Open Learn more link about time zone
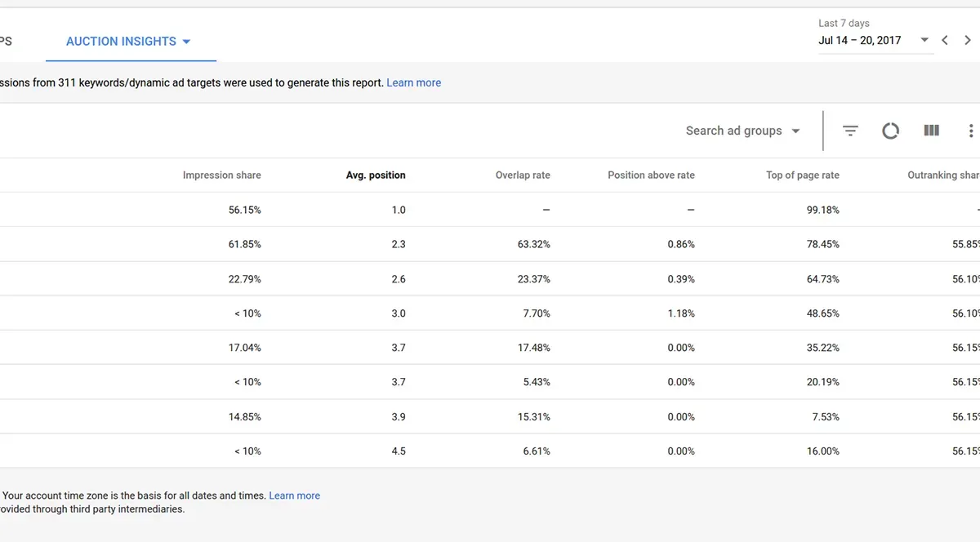The image size is (980, 542). coord(295,495)
